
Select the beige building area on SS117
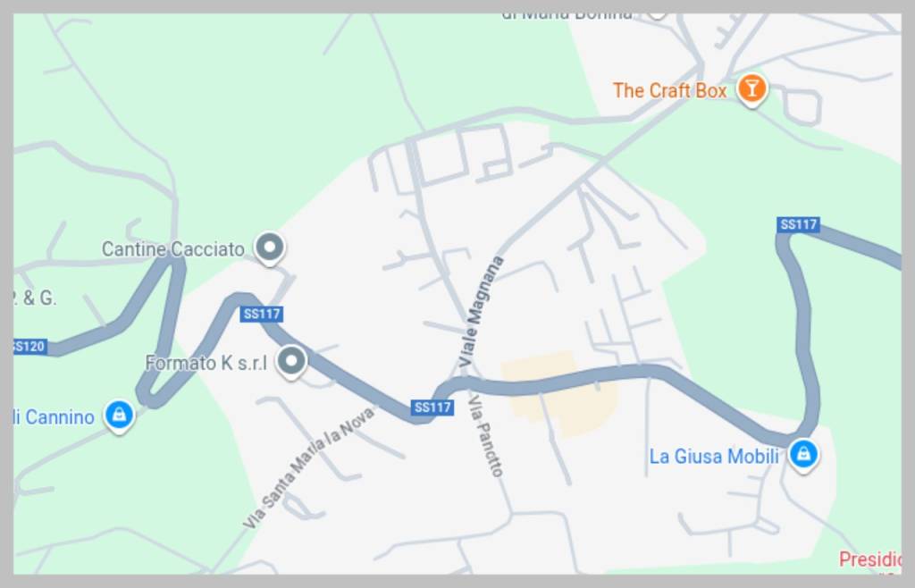click(x=558, y=394)
